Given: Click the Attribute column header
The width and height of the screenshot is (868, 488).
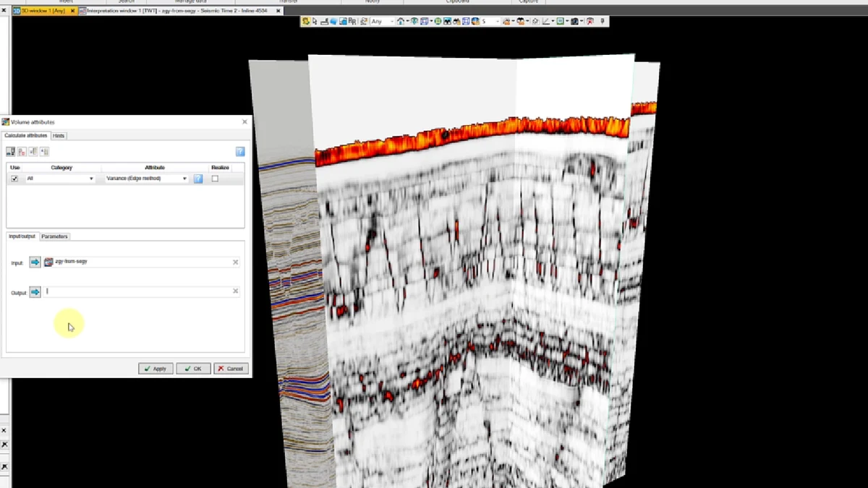Looking at the screenshot, I should tap(155, 168).
